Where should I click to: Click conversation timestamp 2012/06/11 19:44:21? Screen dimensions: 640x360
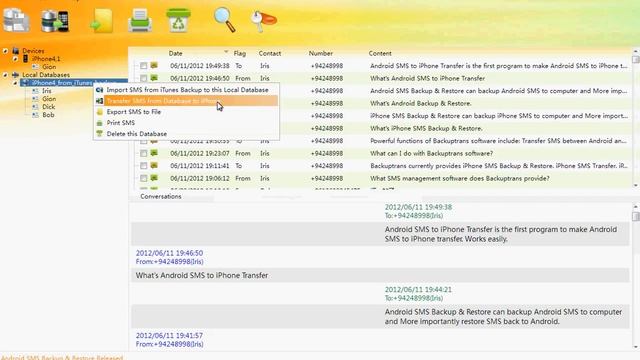(x=418, y=289)
